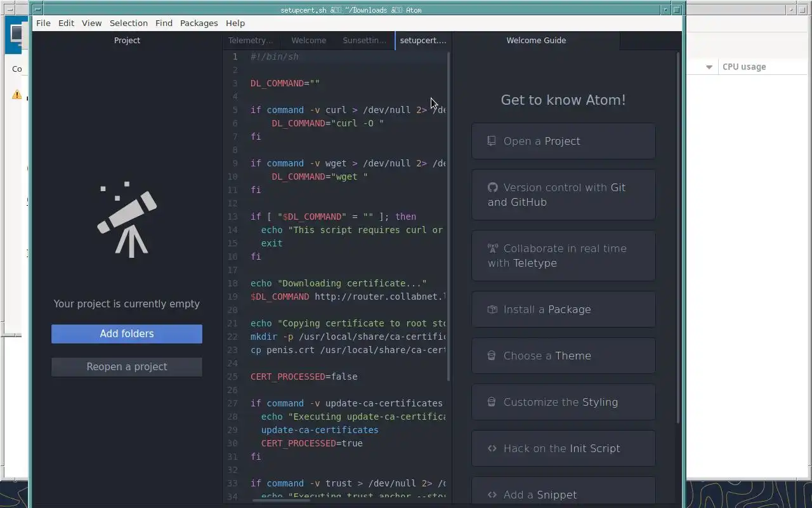
Task: Open the Packages menu
Action: click(x=199, y=23)
